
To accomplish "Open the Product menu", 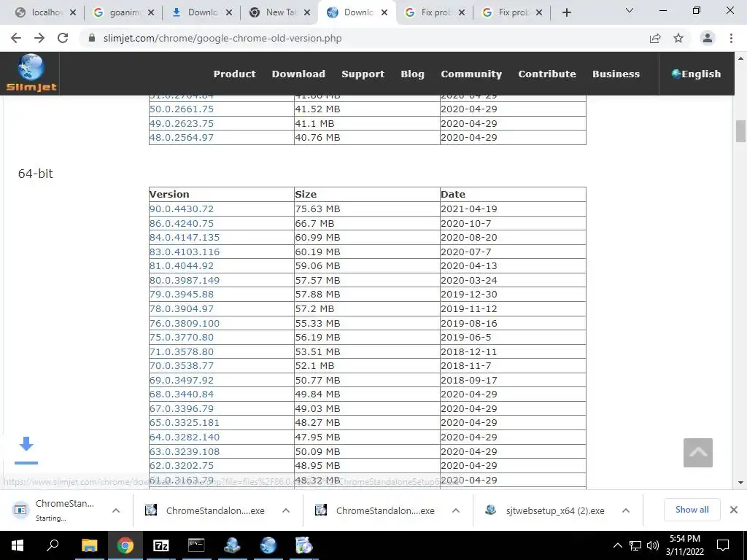I will pyautogui.click(x=234, y=74).
